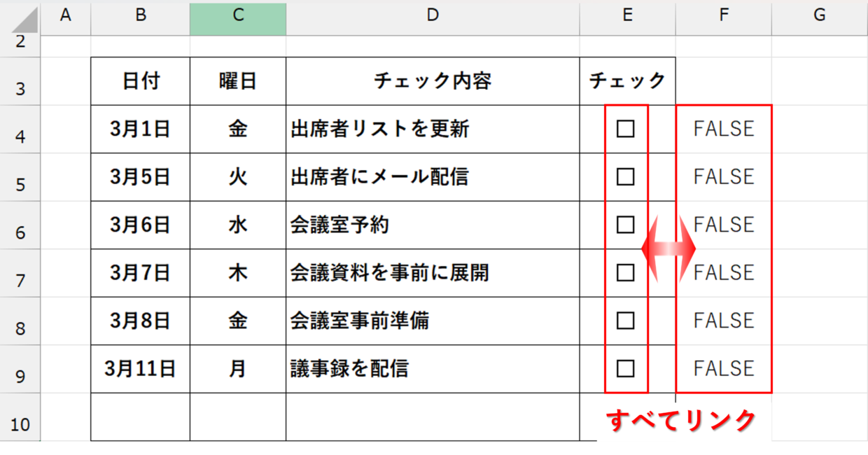Toggle the 会議室予約 checkbox

625,225
